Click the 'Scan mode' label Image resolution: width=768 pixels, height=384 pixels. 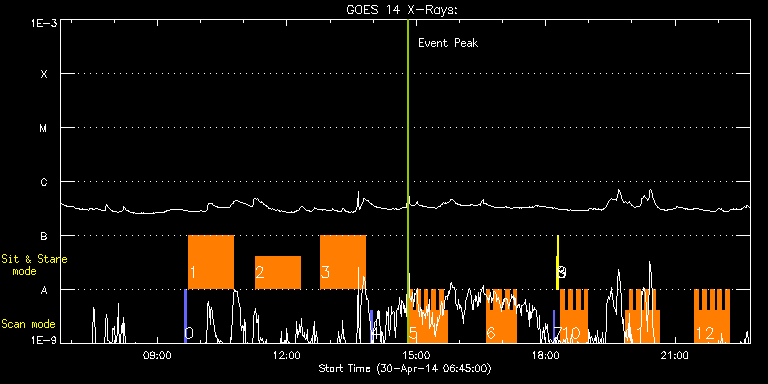[28, 324]
